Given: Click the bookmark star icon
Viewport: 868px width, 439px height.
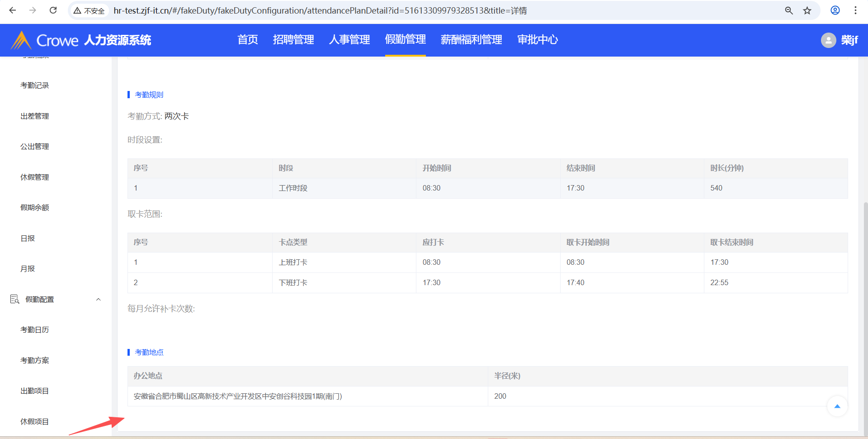Looking at the screenshot, I should click(x=807, y=10).
